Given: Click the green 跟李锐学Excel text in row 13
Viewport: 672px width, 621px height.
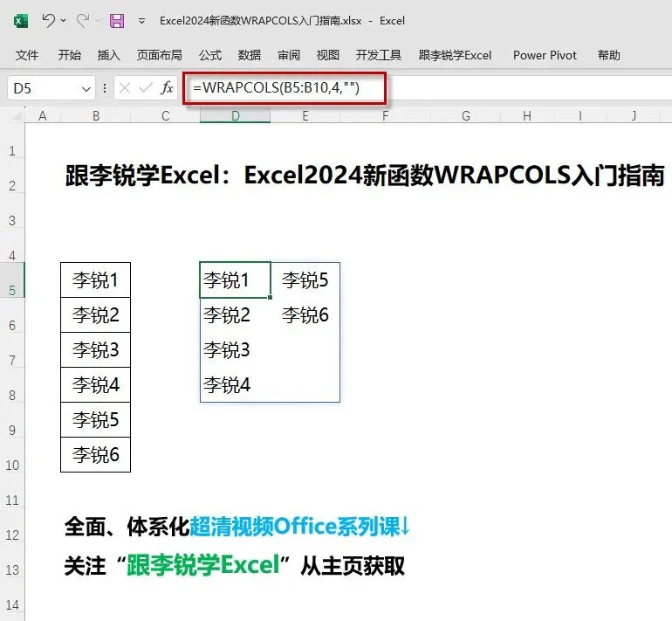Looking at the screenshot, I should point(203,565).
